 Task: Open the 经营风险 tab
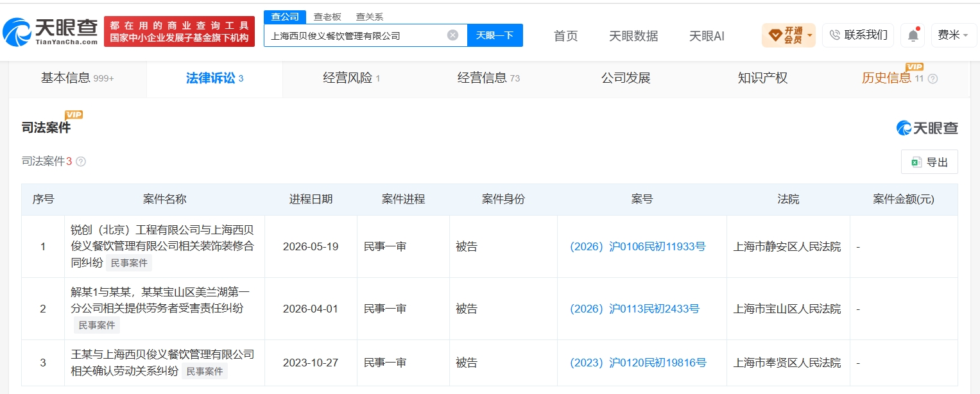coord(352,78)
